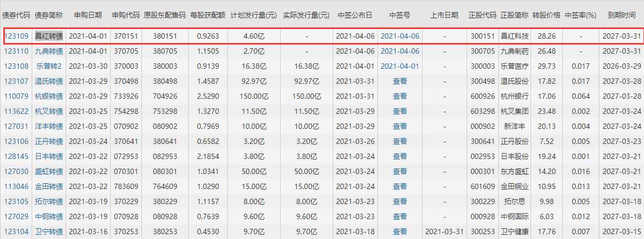This screenshot has width=644, height=239.
Task: Select the 乐普转2 bond link
Action: coord(49,66)
